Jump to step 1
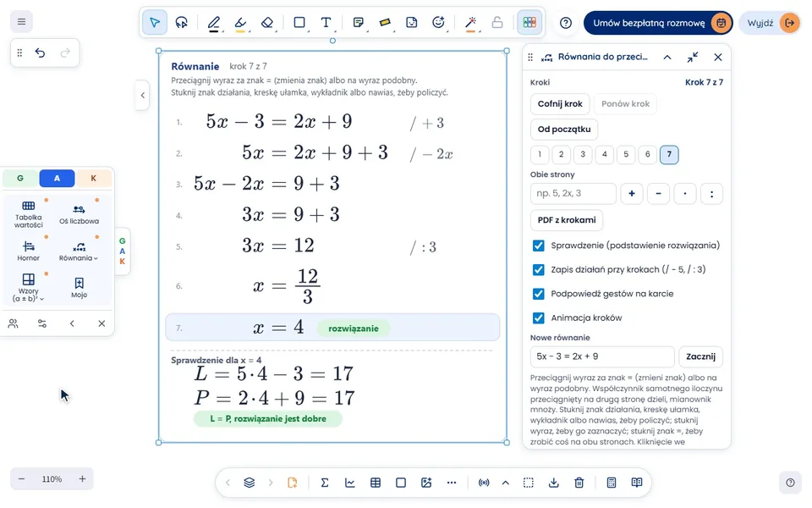Image resolution: width=812 pixels, height=508 pixels. pos(540,154)
